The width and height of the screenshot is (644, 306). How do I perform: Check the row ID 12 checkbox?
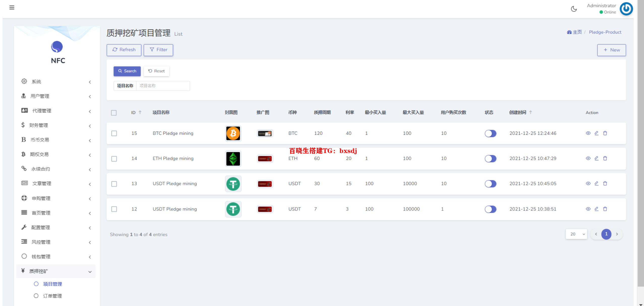114,209
